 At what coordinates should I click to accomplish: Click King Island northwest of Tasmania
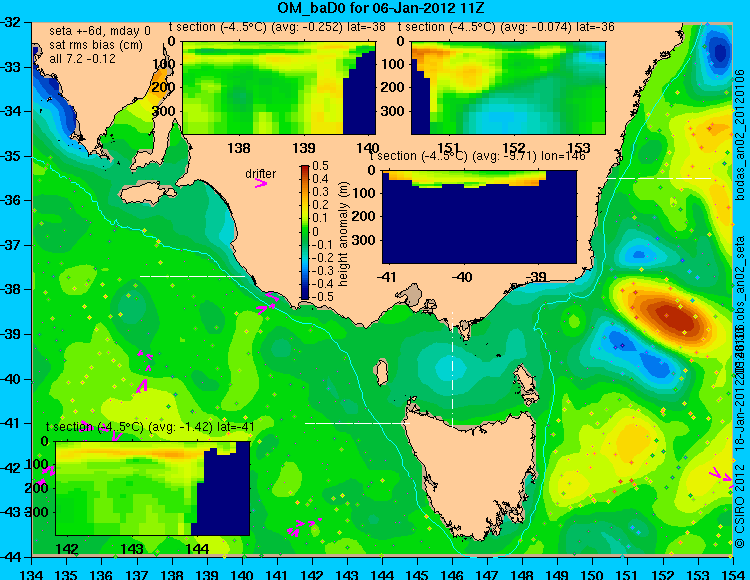[x=381, y=372]
